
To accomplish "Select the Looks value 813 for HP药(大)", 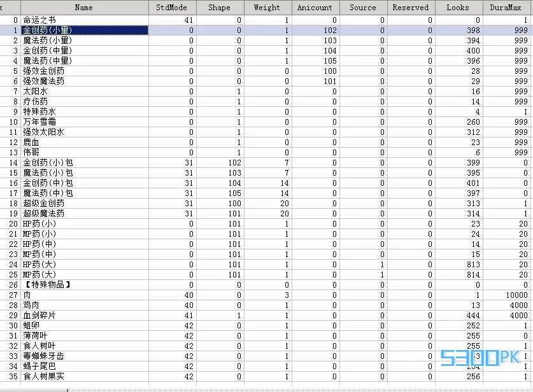I will pos(473,265).
